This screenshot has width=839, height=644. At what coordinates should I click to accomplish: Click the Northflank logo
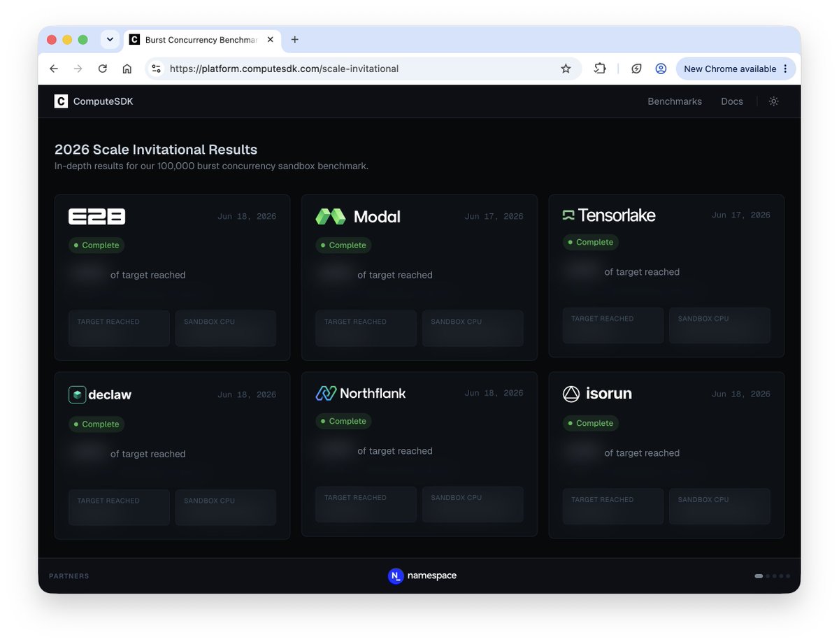click(361, 393)
